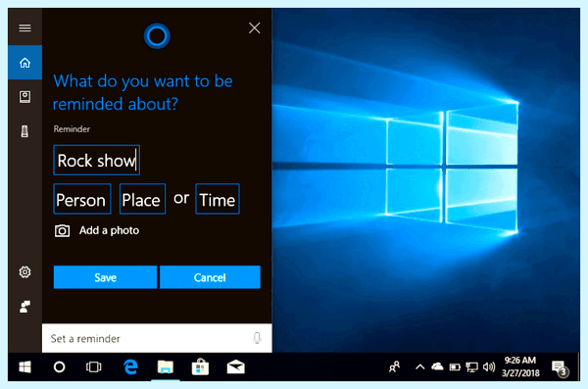Click the Rock show reminder text field

point(97,160)
